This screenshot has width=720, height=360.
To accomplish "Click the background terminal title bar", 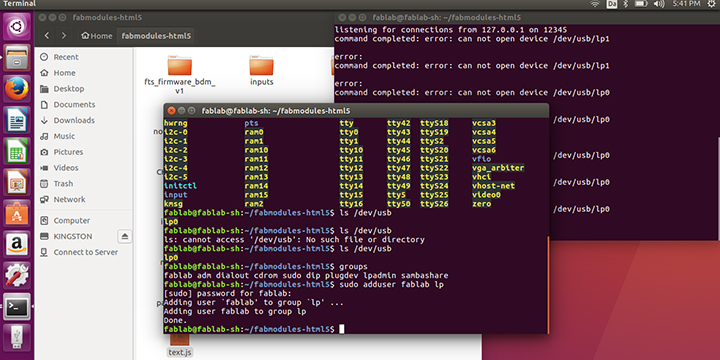I will (x=527, y=18).
